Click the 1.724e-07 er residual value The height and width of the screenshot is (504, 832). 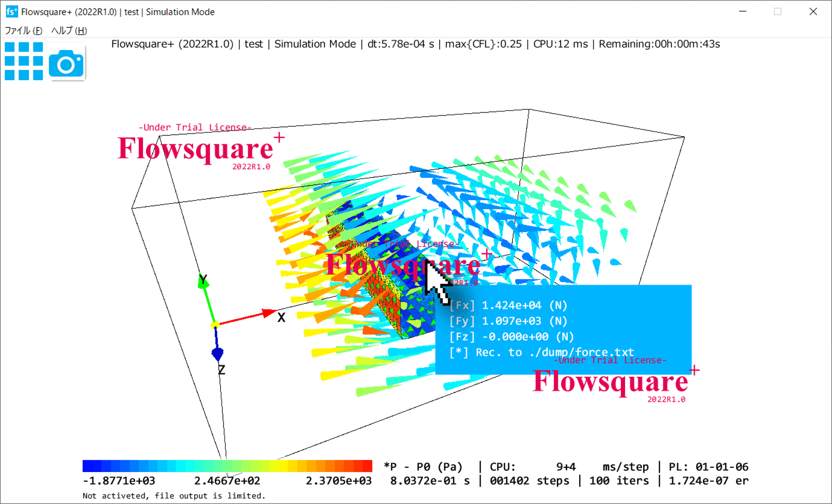pos(709,481)
